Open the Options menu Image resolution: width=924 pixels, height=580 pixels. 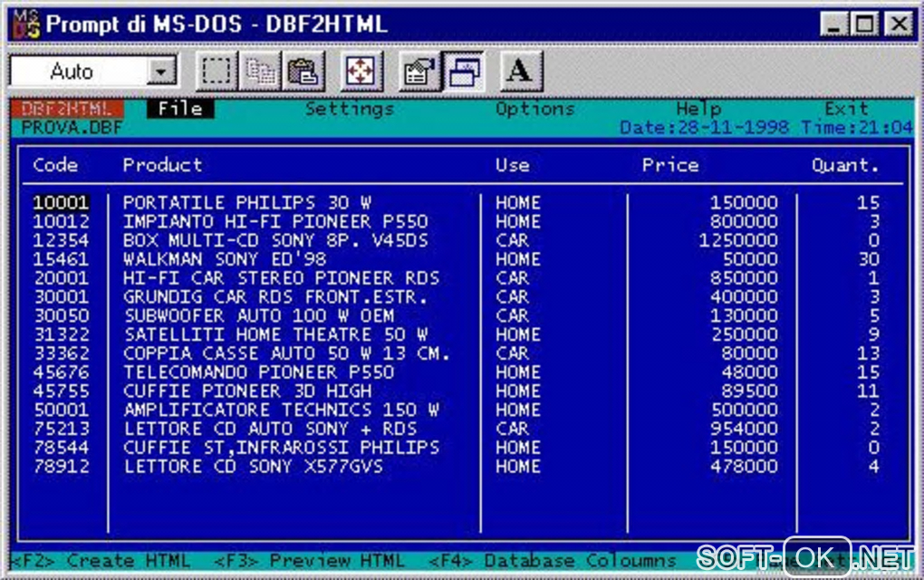click(534, 109)
